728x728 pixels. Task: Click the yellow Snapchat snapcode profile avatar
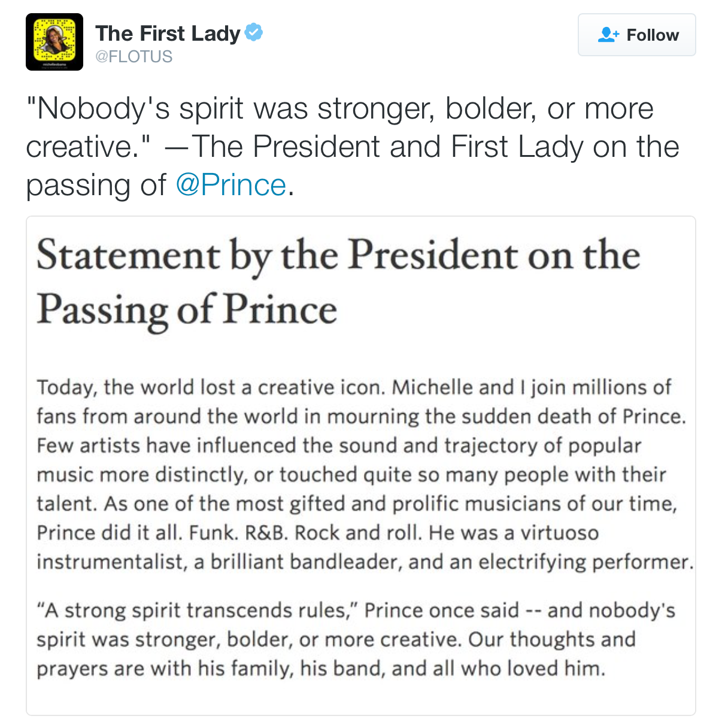click(54, 42)
